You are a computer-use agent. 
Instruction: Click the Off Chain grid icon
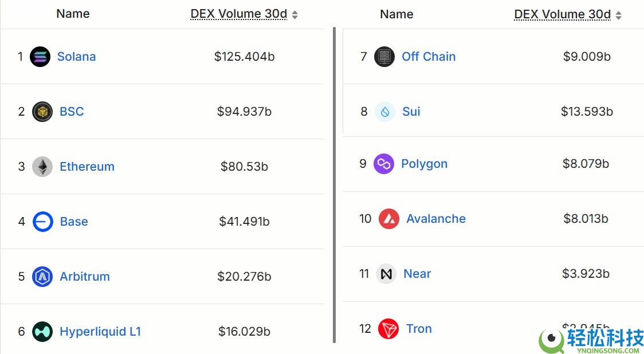384,56
